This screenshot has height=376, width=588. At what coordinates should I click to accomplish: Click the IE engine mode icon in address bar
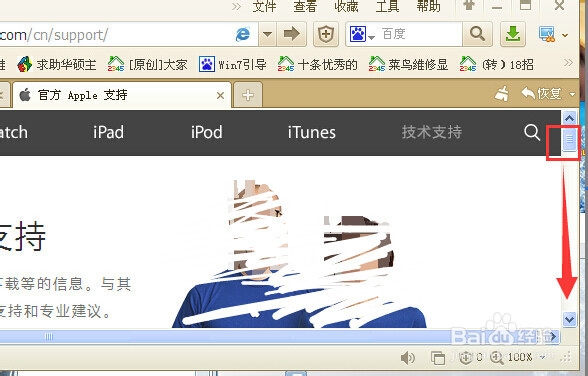(243, 34)
